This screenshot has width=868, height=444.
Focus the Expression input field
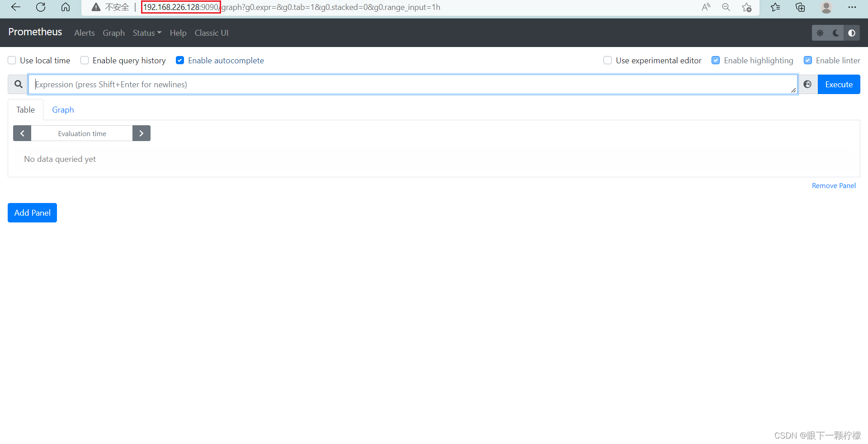(x=413, y=85)
